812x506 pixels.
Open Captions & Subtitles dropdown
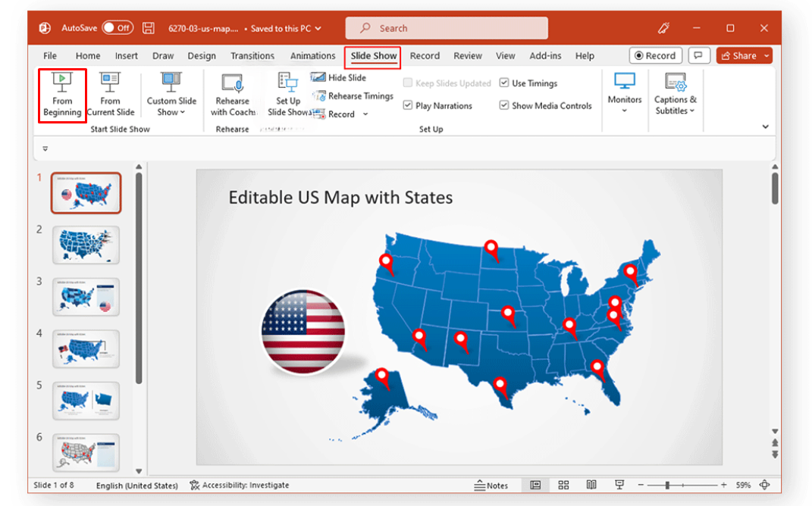(676, 94)
